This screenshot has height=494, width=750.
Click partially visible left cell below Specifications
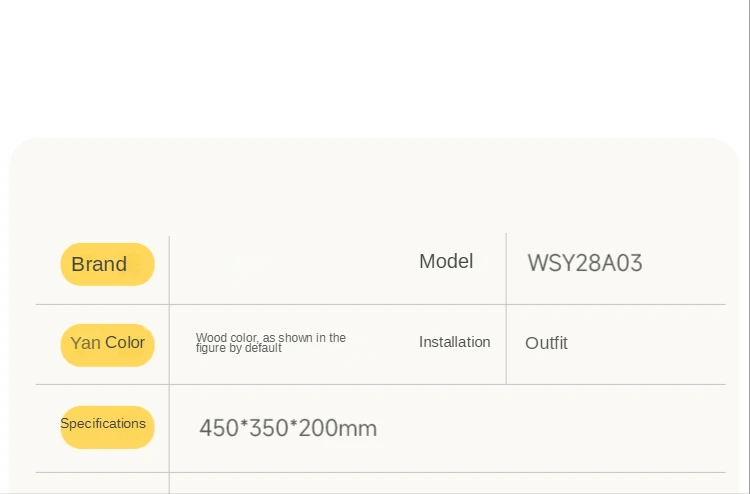click(102, 483)
